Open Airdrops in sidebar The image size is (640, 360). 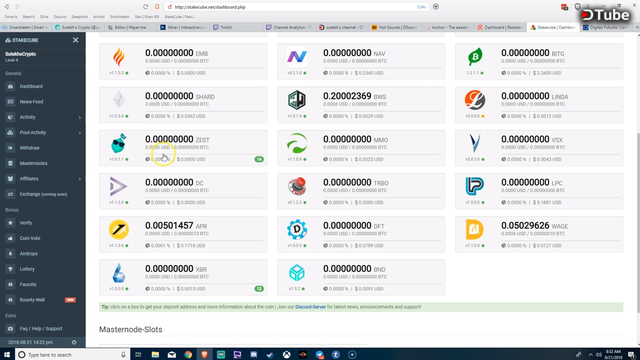[x=29, y=253]
